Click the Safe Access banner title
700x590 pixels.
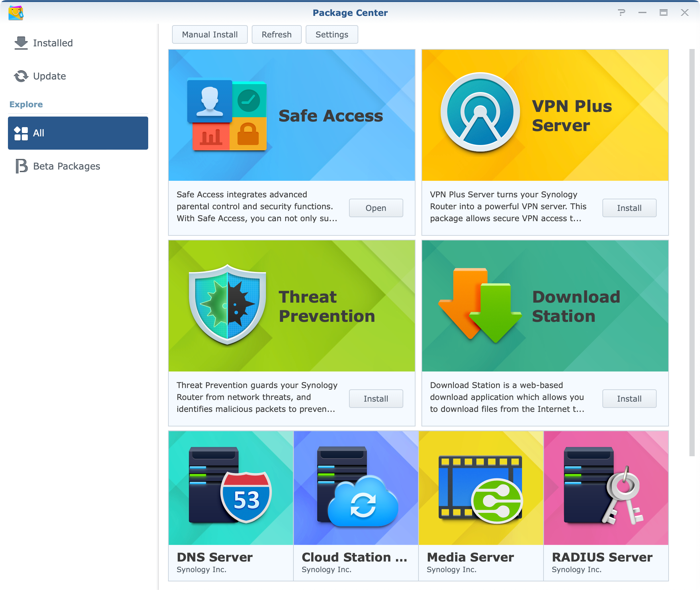331,116
